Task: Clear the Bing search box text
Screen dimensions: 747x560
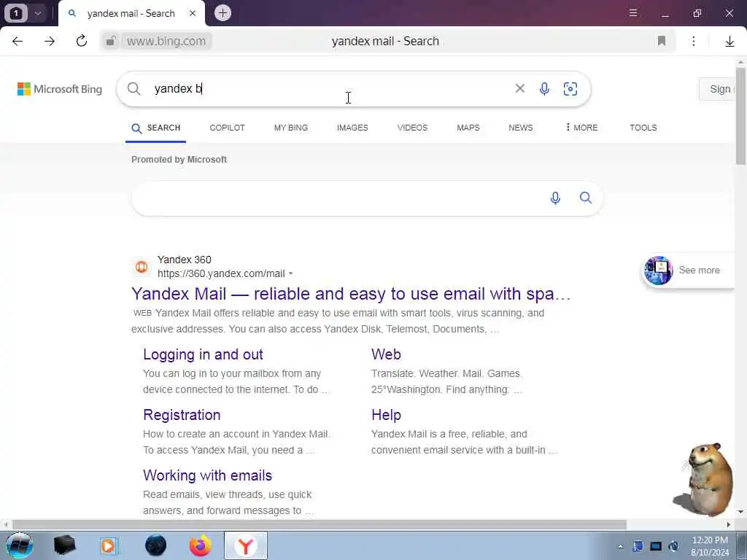Action: pyautogui.click(x=519, y=88)
